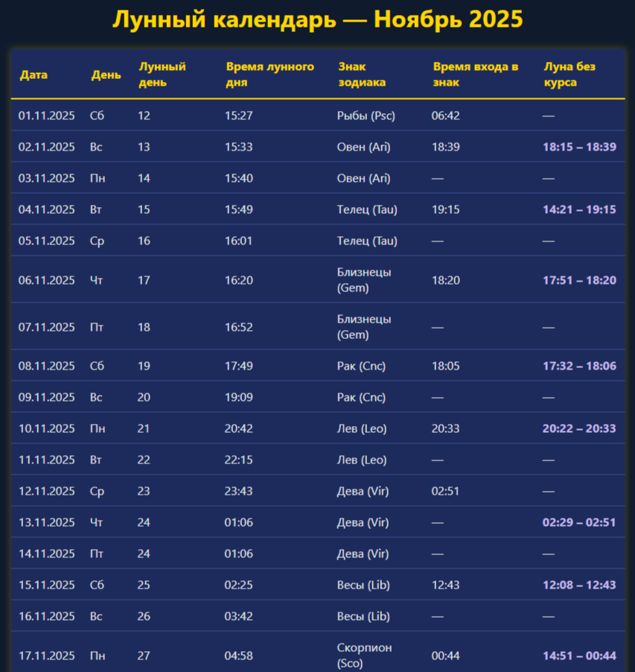Click the lunar day time 22:15

pos(238,460)
